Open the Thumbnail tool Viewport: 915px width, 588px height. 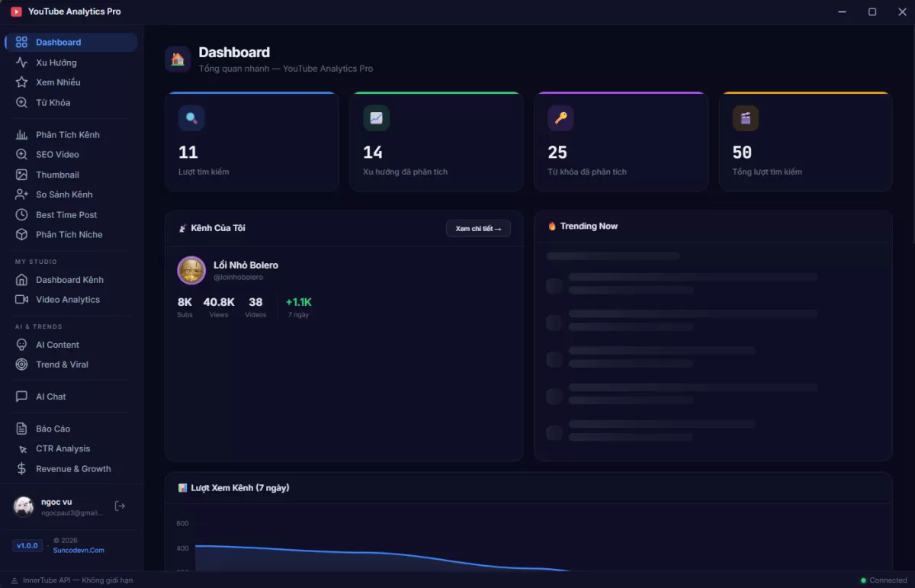(57, 174)
